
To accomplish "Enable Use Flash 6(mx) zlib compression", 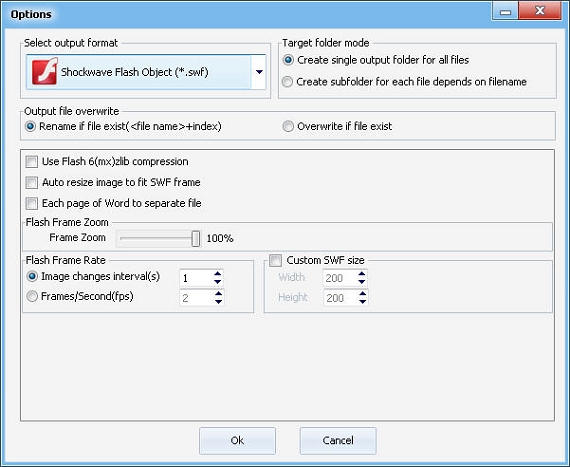I will click(x=32, y=162).
